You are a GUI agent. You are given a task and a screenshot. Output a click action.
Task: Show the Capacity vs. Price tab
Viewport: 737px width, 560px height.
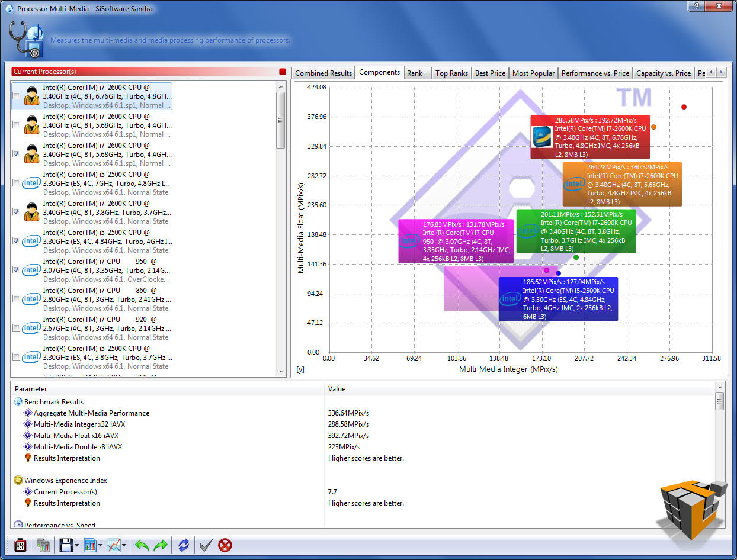pos(664,73)
